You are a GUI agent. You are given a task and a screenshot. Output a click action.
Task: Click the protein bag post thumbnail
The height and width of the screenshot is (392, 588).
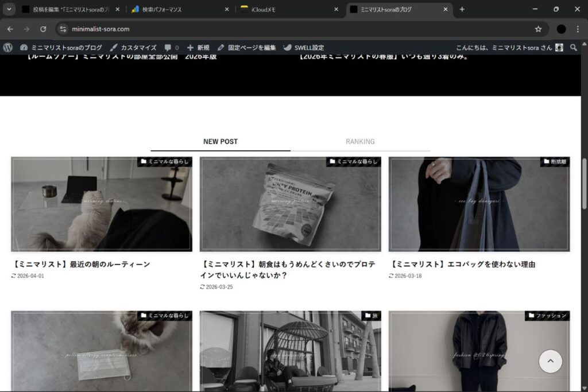290,204
